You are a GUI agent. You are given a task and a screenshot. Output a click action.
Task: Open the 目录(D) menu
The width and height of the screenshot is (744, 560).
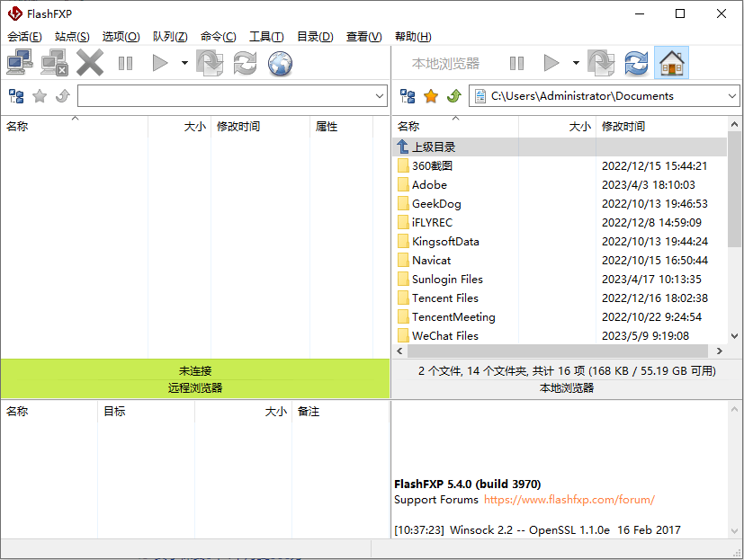coord(315,37)
